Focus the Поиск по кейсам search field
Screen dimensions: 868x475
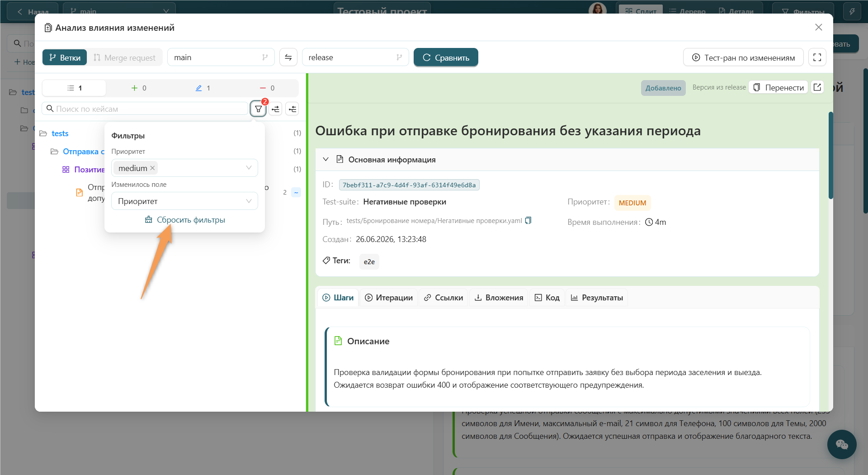145,109
